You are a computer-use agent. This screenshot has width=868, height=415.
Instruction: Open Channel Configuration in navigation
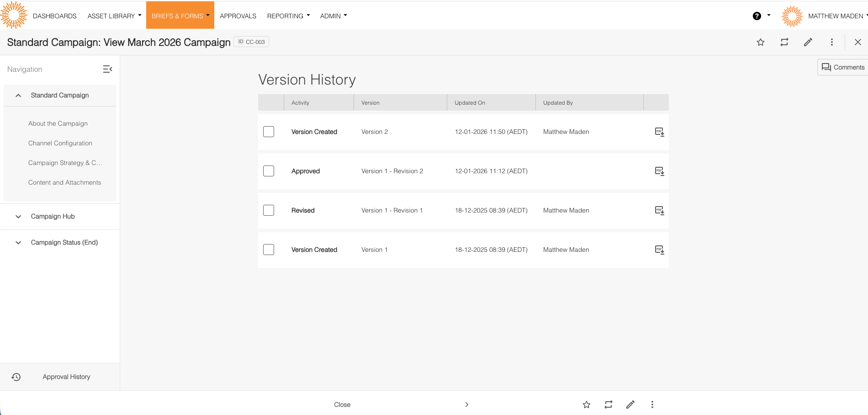[x=60, y=143]
